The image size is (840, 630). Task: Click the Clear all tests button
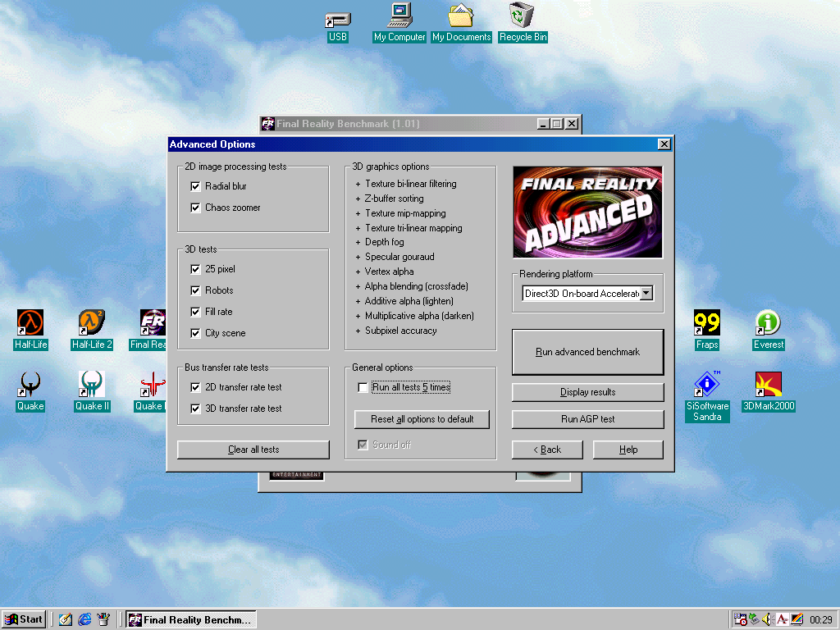253,450
